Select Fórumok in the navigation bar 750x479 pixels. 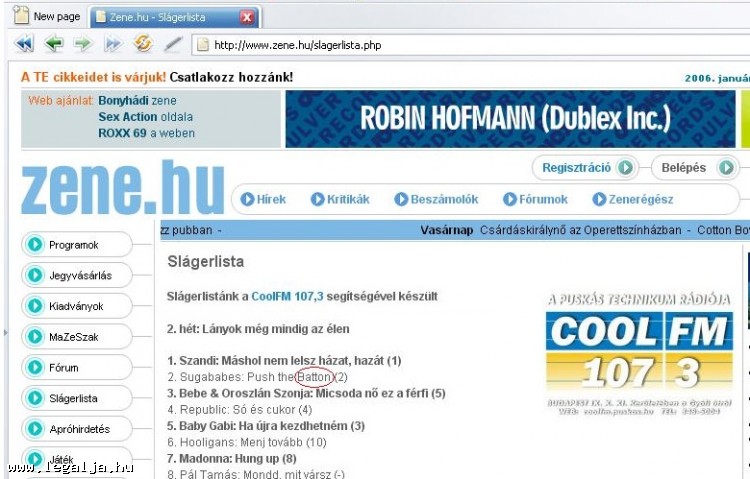(x=536, y=199)
